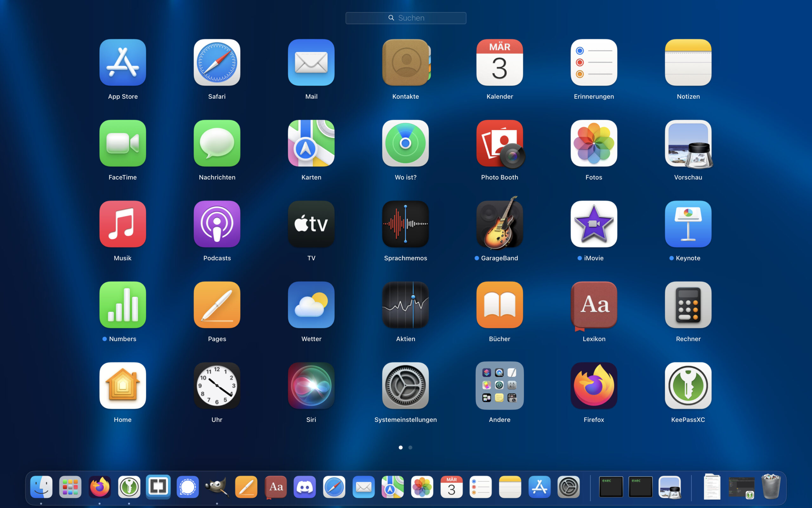Image resolution: width=812 pixels, height=508 pixels.
Task: Open Fotos in the Launchpad grid
Action: point(594,144)
